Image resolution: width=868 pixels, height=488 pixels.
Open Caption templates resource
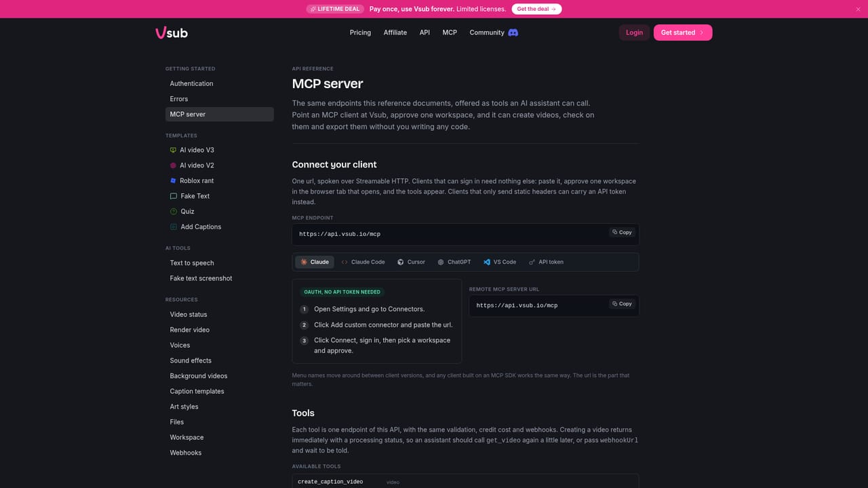220,391
